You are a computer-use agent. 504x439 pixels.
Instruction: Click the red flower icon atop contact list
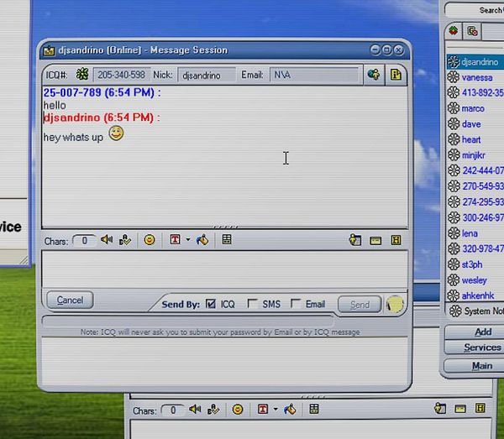(x=454, y=31)
